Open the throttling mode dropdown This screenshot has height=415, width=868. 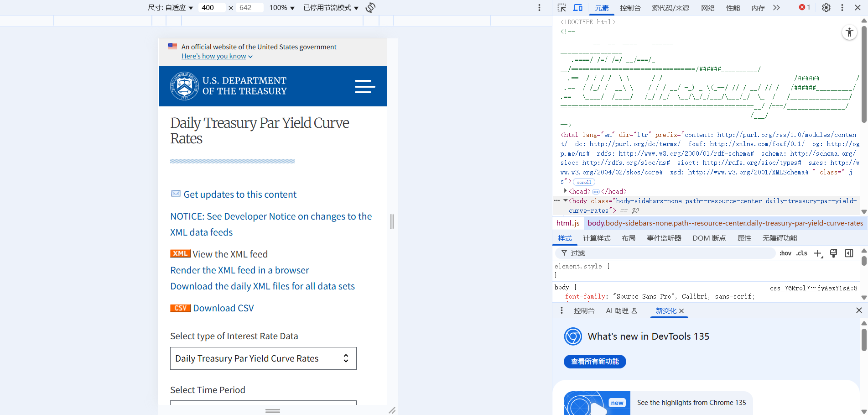click(331, 8)
